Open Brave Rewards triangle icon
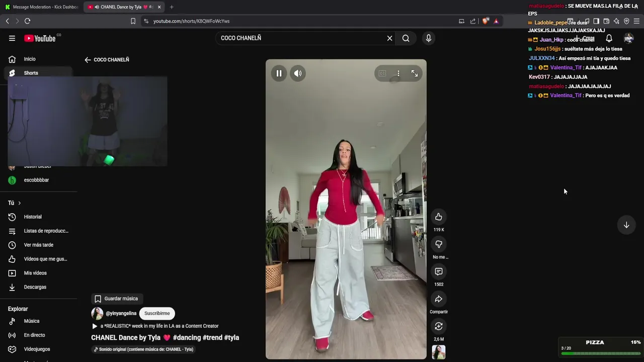This screenshot has height=362, width=644. click(x=496, y=21)
